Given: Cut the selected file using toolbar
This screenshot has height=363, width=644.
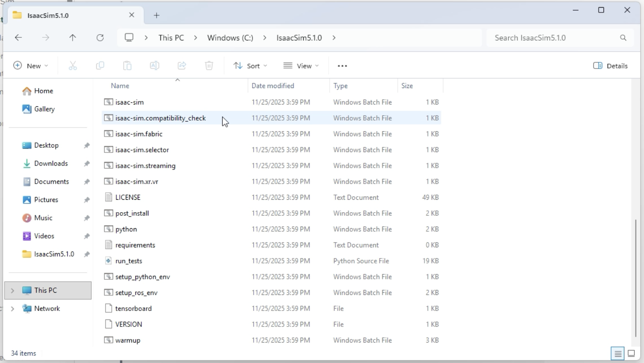Looking at the screenshot, I should 73,65.
